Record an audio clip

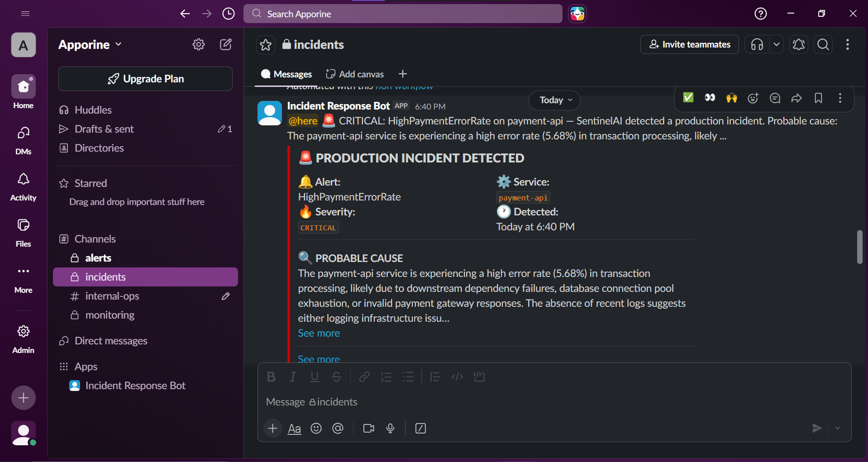click(x=390, y=429)
